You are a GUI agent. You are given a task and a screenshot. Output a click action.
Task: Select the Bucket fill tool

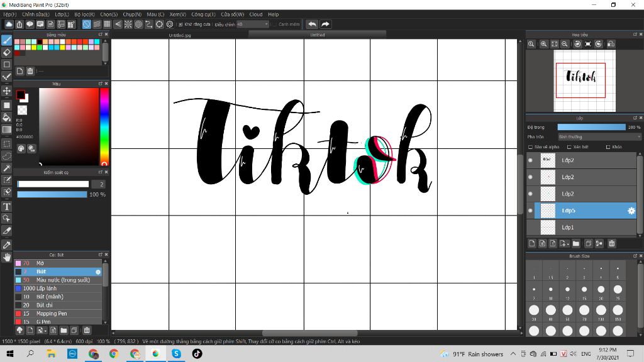click(6, 118)
